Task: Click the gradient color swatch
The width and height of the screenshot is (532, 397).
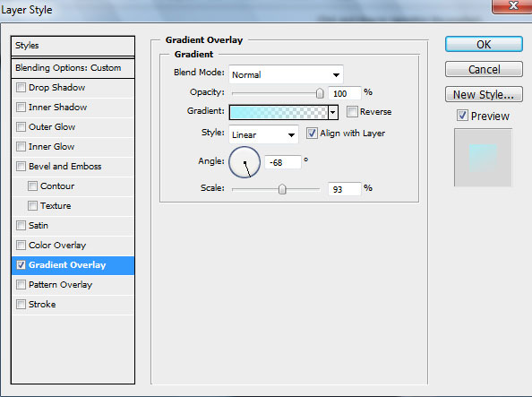Action: [x=279, y=112]
